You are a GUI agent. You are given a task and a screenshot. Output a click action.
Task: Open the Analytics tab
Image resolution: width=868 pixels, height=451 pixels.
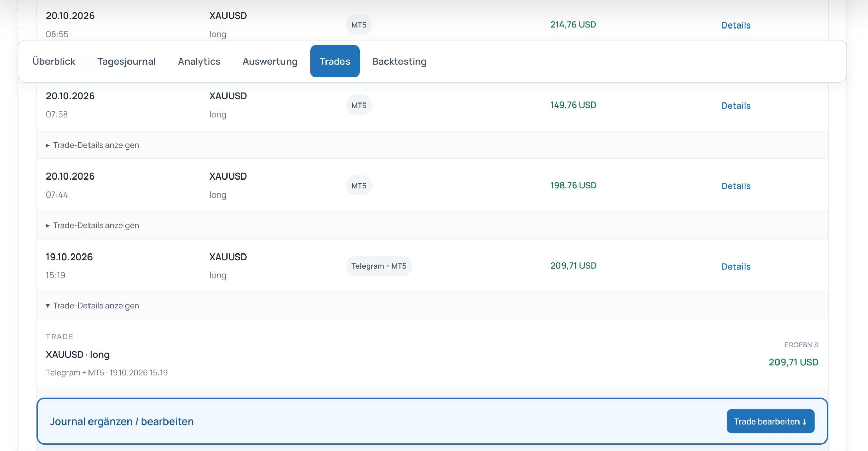point(199,61)
